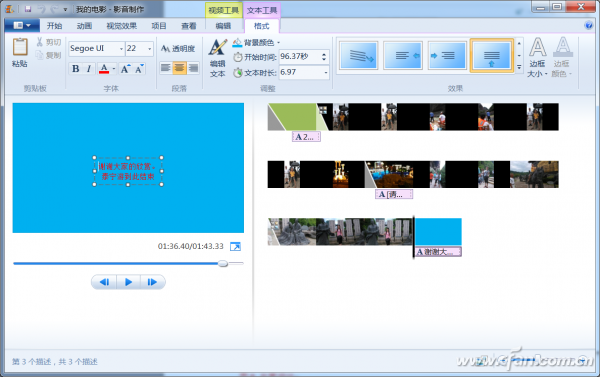
Task: Select center text alignment
Action: coord(179,68)
